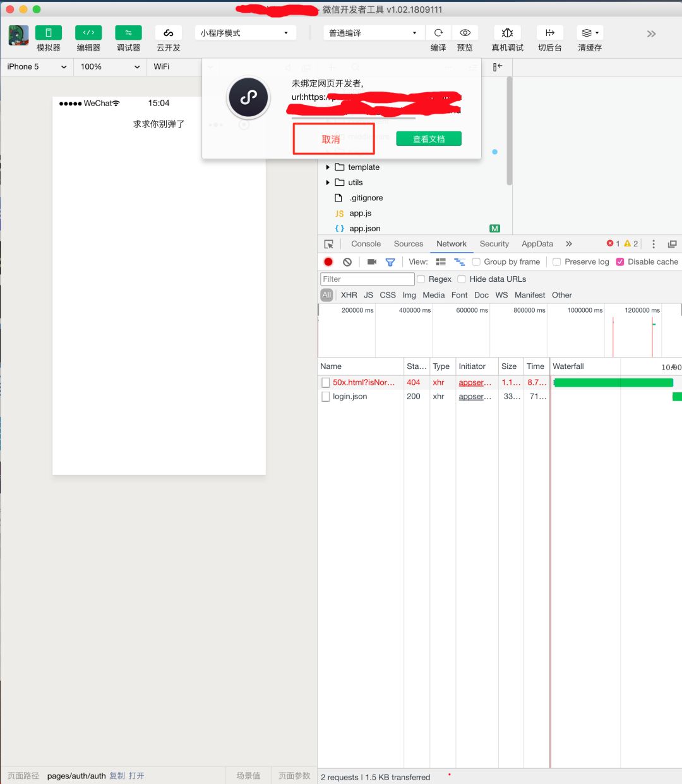Switch to the Security tab

(x=494, y=244)
